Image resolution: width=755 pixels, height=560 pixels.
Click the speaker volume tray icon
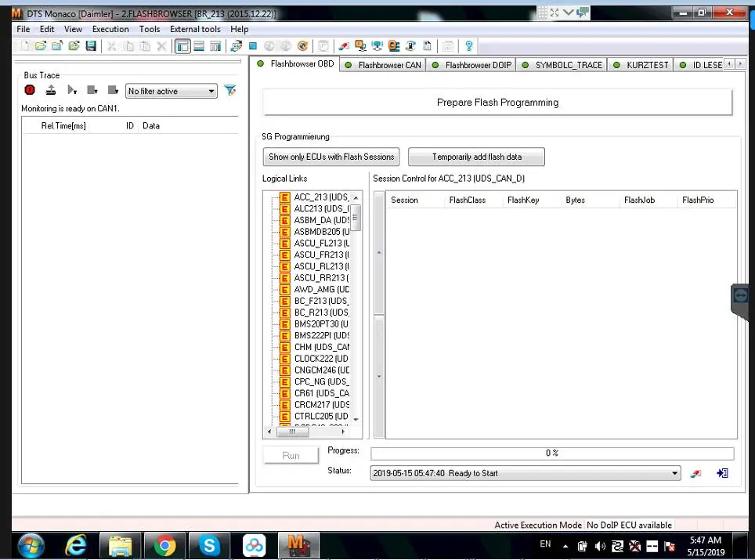pos(600,546)
